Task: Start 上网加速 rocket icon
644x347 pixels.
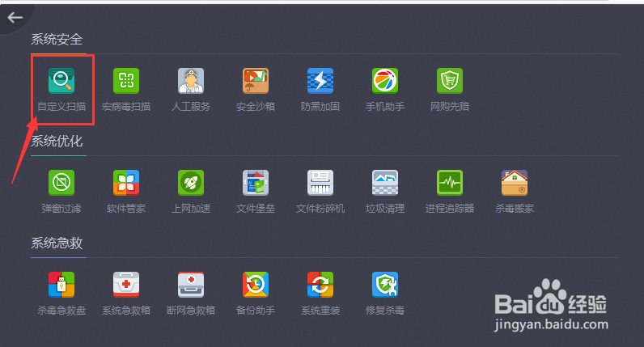Action: [x=191, y=183]
